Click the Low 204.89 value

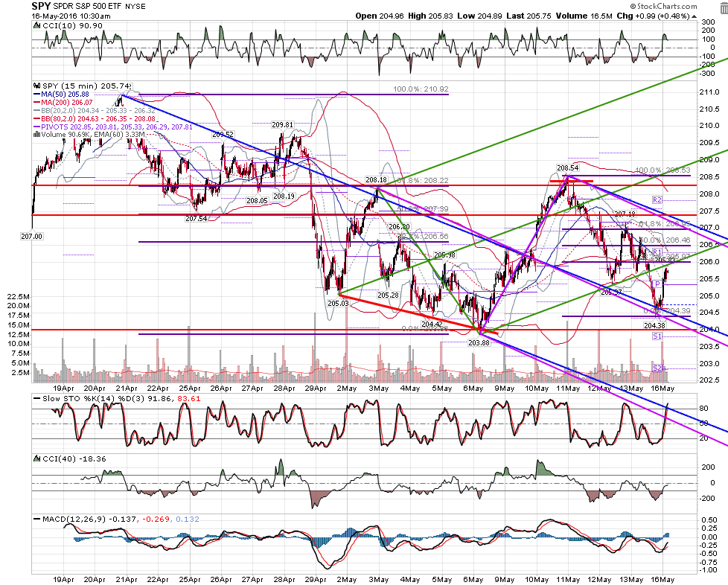point(479,16)
